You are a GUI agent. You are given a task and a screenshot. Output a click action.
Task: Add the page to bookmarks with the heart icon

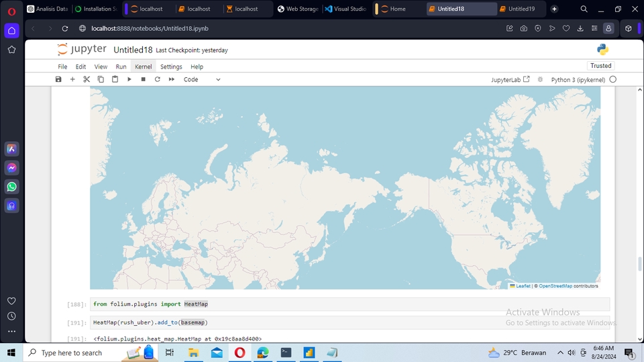[x=566, y=28]
